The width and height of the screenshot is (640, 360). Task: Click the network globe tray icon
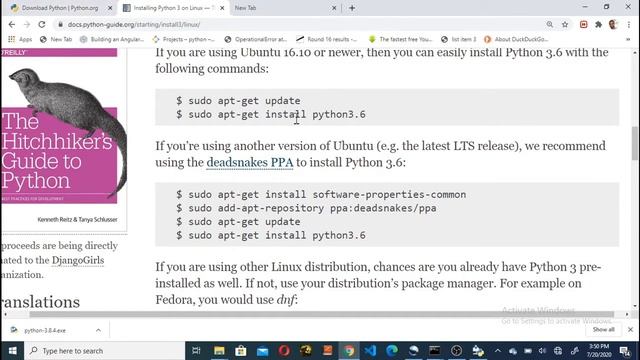pos(558,351)
